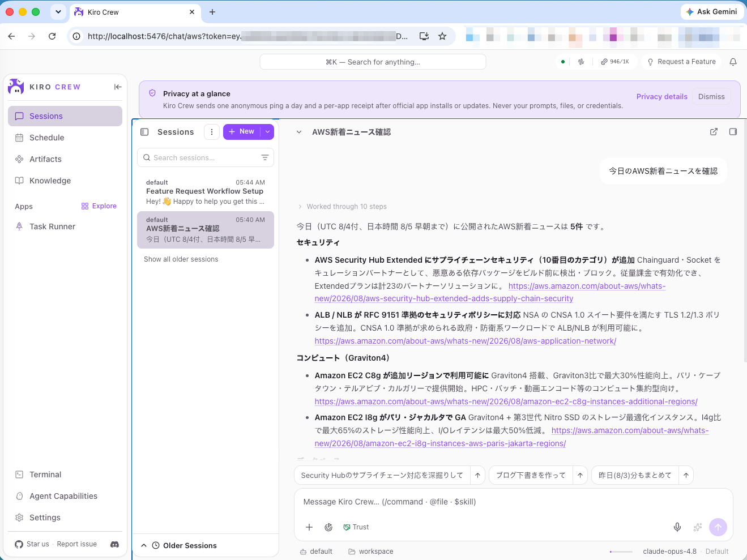Select ブログ下書きを作って suggestion
This screenshot has width=747, height=560.
[531, 475]
